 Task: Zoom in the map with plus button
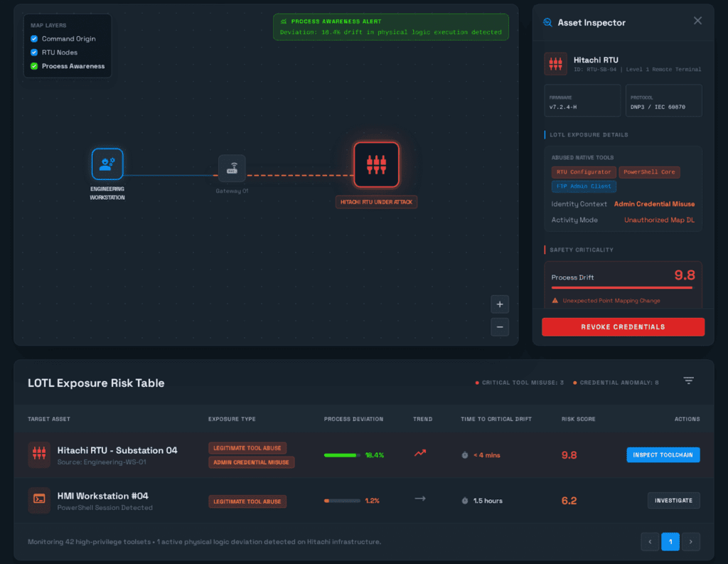tap(500, 304)
